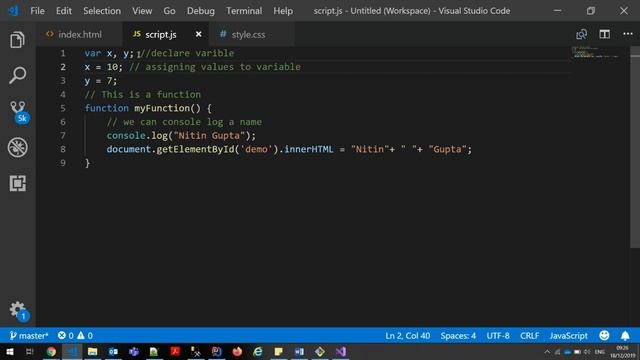Viewport: 640px width, 360px height.
Task: Open the Search view in activity bar
Action: click(x=17, y=75)
